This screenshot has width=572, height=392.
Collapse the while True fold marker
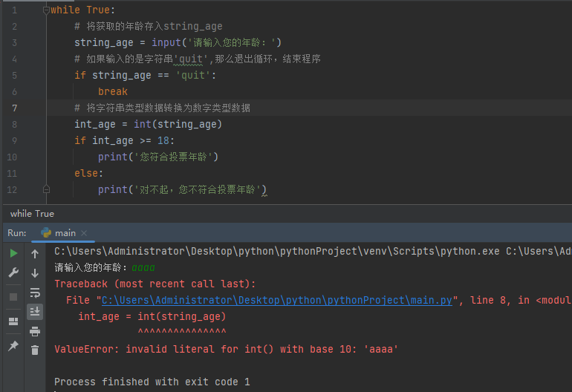click(46, 10)
